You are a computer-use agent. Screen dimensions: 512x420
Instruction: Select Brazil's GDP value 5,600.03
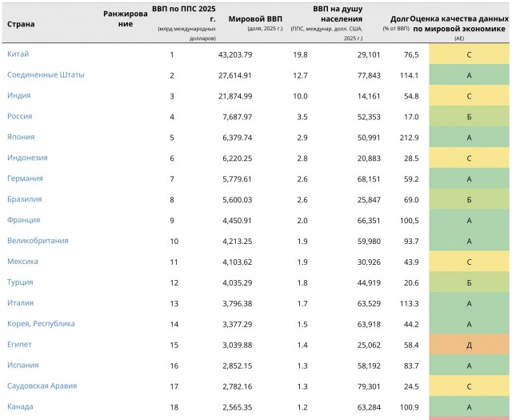click(238, 200)
